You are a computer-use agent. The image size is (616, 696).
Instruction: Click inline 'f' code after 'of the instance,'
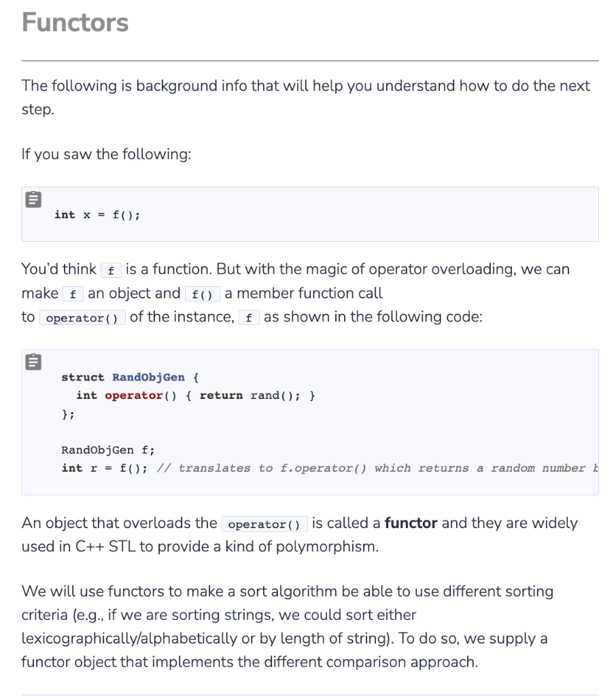[249, 318]
